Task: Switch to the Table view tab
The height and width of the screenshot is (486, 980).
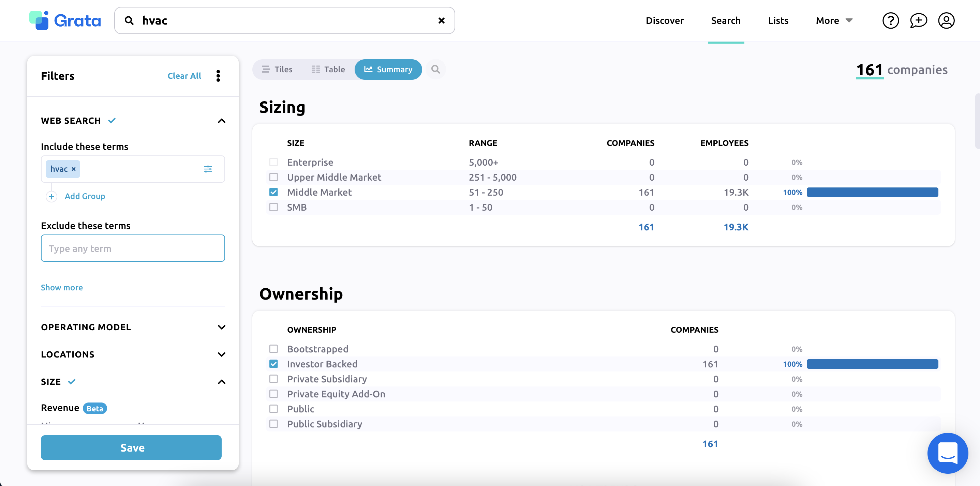Action: click(x=328, y=69)
